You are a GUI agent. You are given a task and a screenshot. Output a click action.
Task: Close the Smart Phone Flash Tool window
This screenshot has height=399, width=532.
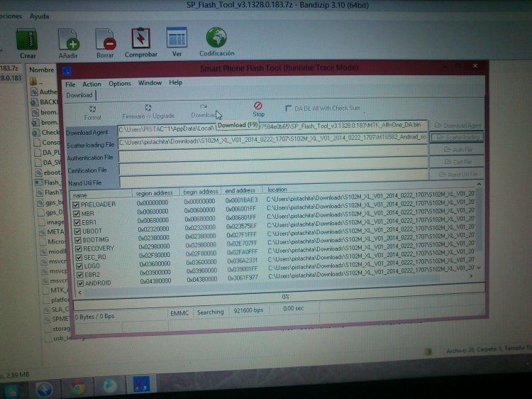tap(475, 66)
